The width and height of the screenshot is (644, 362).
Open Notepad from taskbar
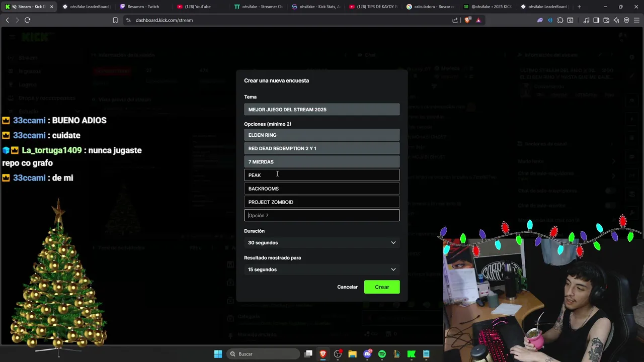coord(426,354)
